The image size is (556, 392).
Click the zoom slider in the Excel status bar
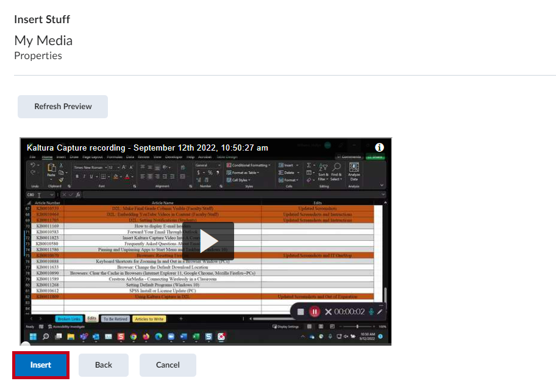pos(357,326)
